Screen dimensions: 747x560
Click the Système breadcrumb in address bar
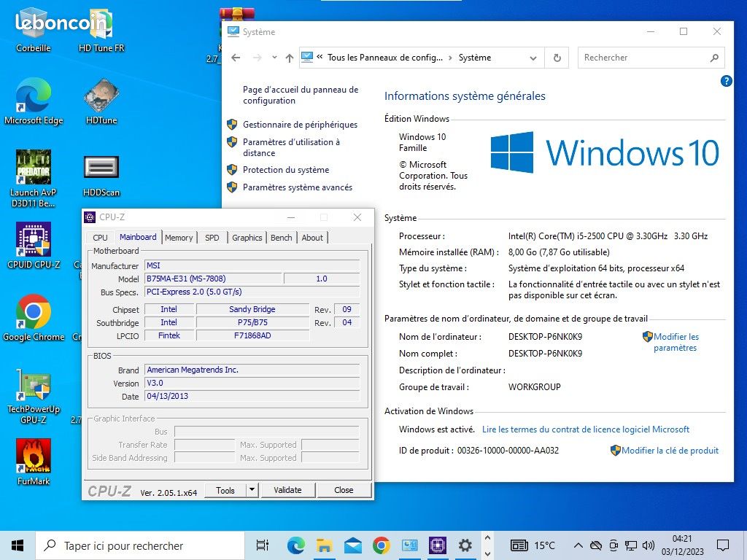(474, 58)
